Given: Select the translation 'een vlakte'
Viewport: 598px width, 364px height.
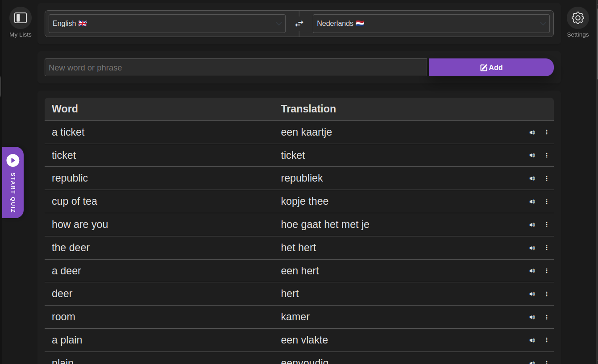Looking at the screenshot, I should 304,340.
